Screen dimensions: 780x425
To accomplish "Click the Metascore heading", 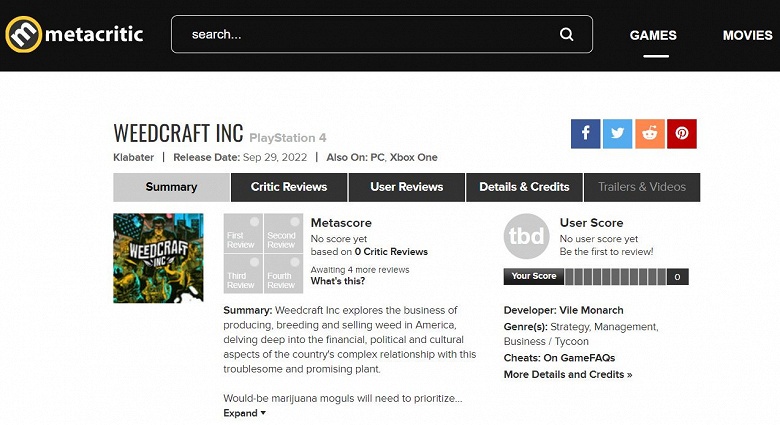I will point(341,223).
